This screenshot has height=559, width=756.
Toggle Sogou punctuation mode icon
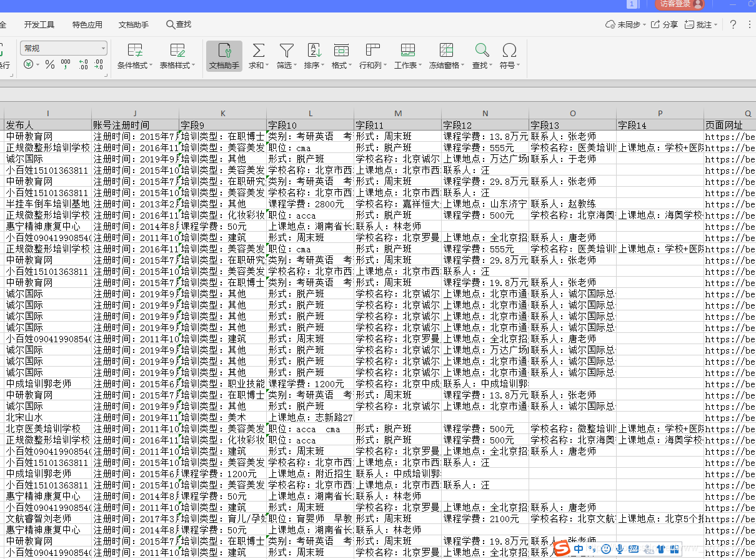pos(592,549)
